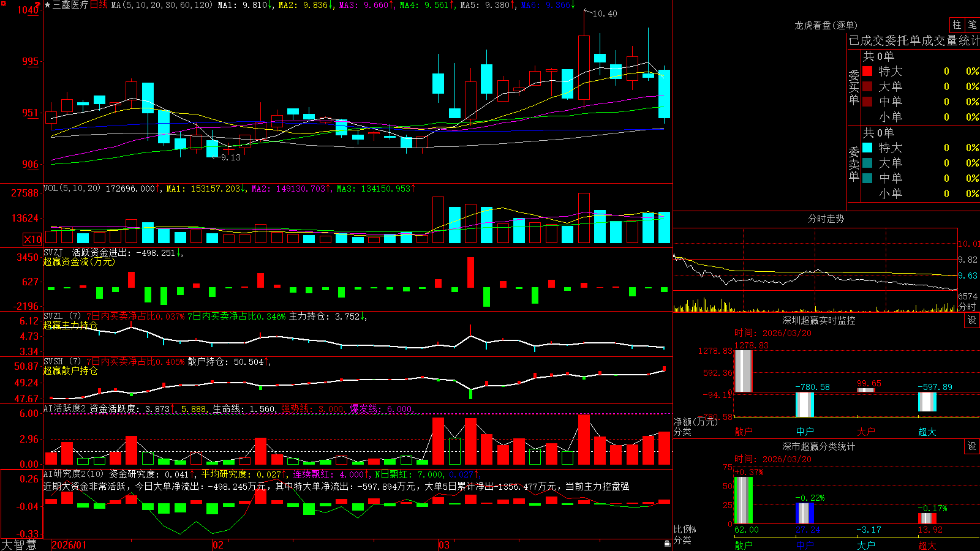This screenshot has width=980, height=551.
Task: Click the 龙虎看盘(逐单) panel title
Action: point(826,25)
